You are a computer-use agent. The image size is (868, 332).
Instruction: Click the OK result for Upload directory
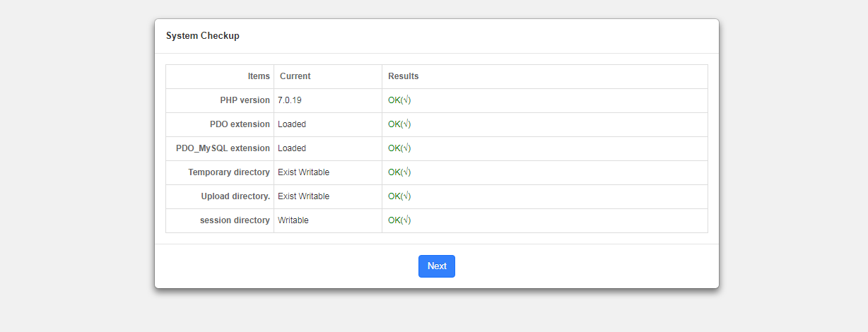[399, 196]
